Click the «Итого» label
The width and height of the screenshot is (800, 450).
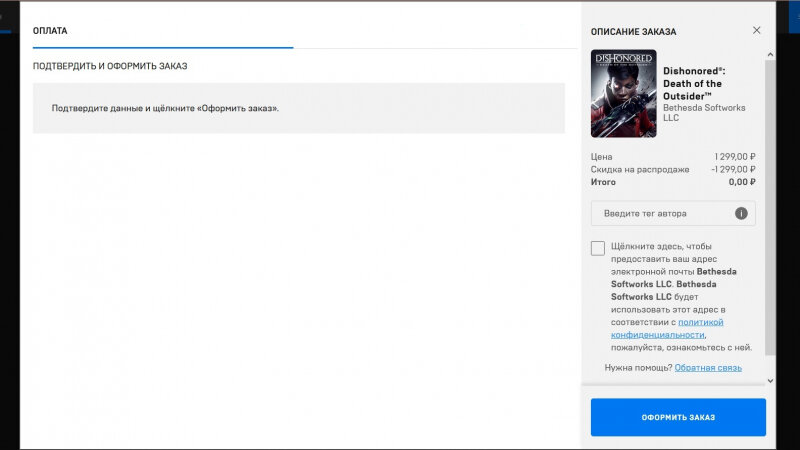click(x=603, y=182)
